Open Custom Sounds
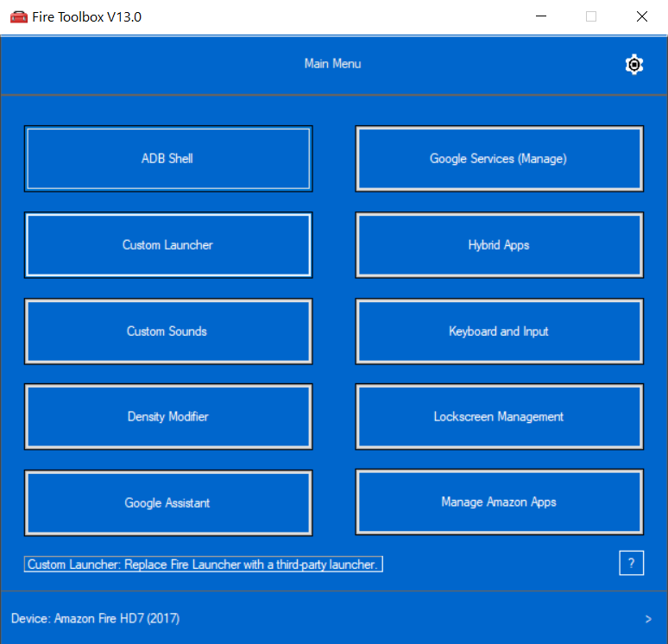The width and height of the screenshot is (668, 644). tap(168, 331)
